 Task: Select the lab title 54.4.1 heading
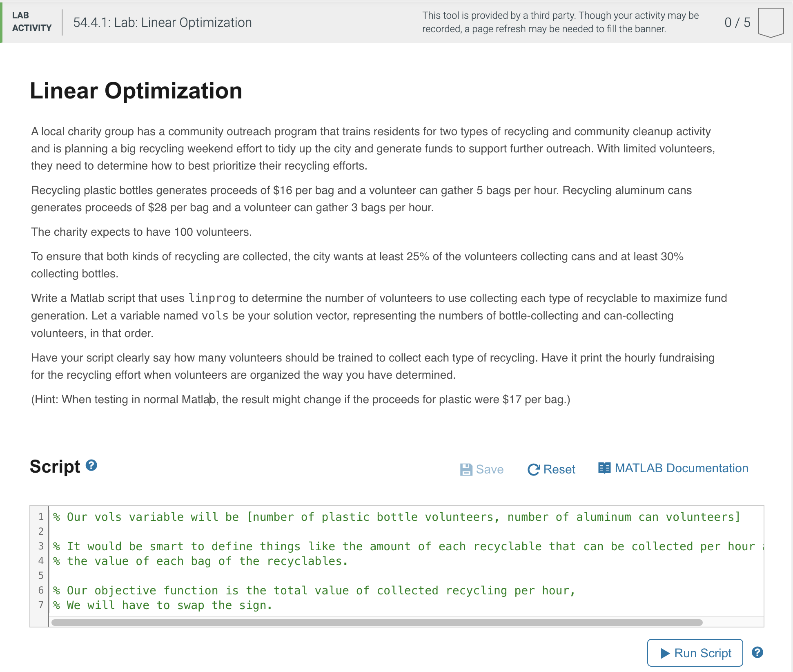pyautogui.click(x=162, y=22)
